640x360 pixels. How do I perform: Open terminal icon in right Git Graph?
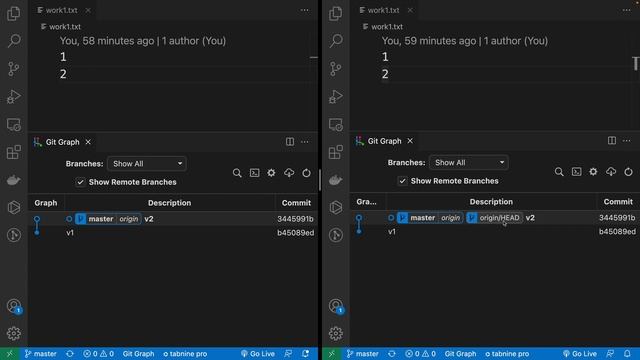click(x=577, y=172)
